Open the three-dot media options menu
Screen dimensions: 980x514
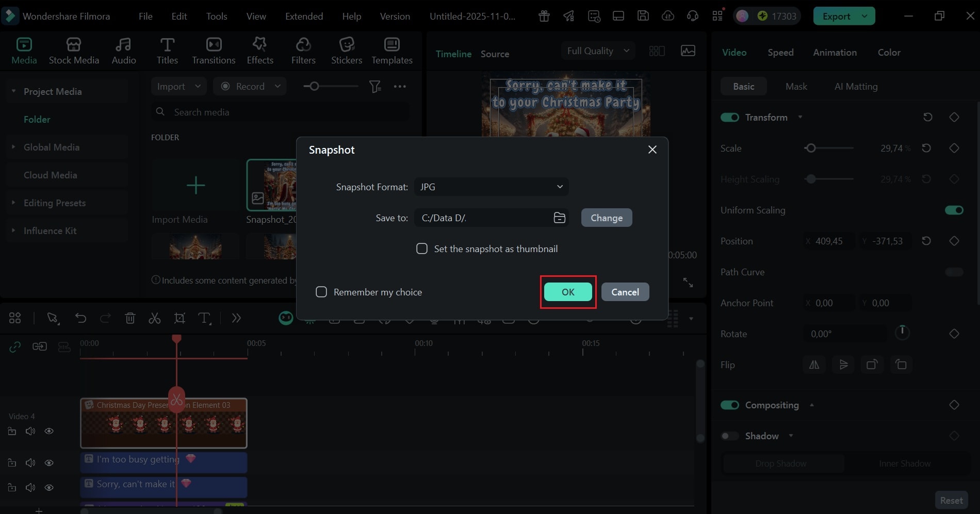pyautogui.click(x=400, y=87)
